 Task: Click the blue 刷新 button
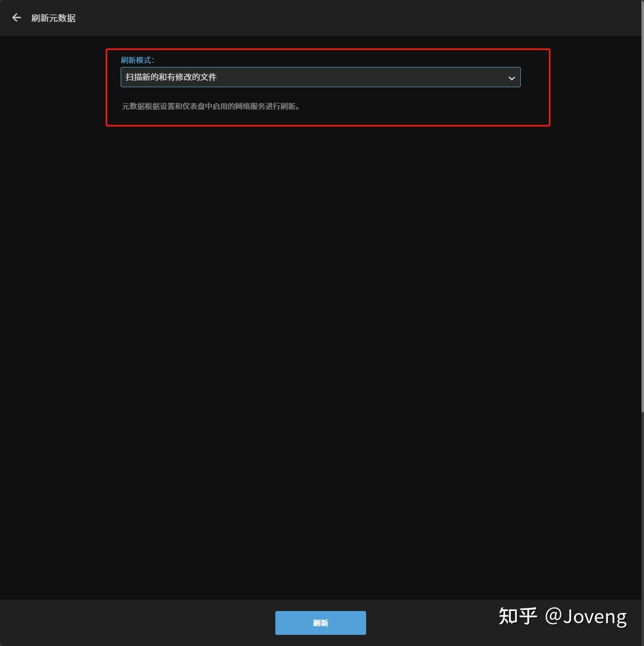coord(320,623)
